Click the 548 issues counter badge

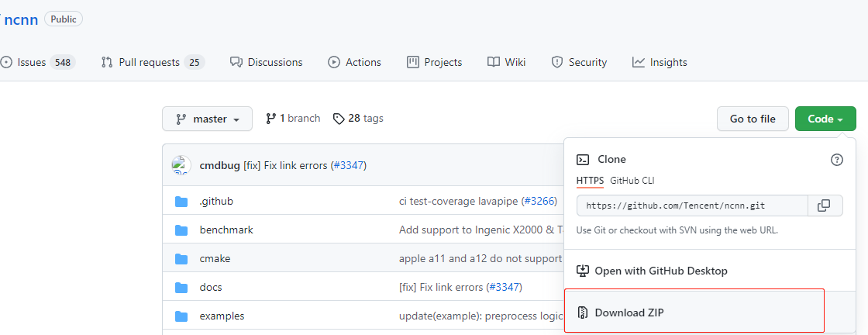63,62
